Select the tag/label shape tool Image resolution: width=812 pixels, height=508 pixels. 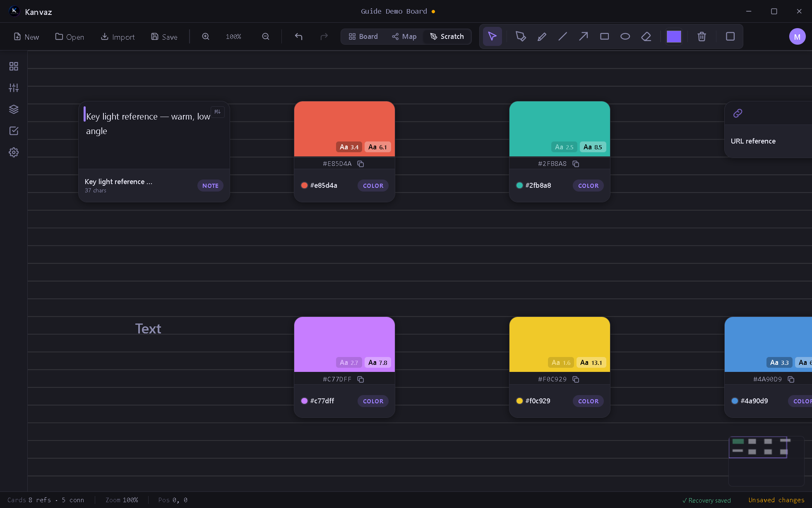[x=521, y=36]
